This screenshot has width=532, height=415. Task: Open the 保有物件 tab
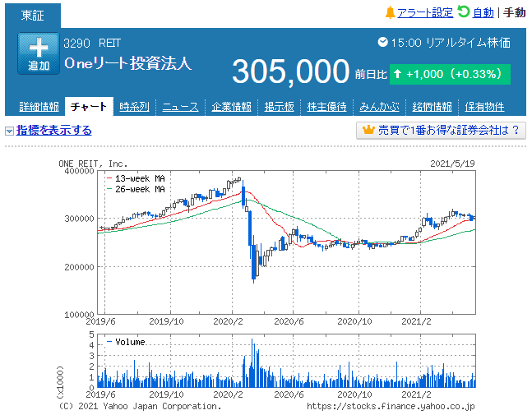click(x=484, y=107)
